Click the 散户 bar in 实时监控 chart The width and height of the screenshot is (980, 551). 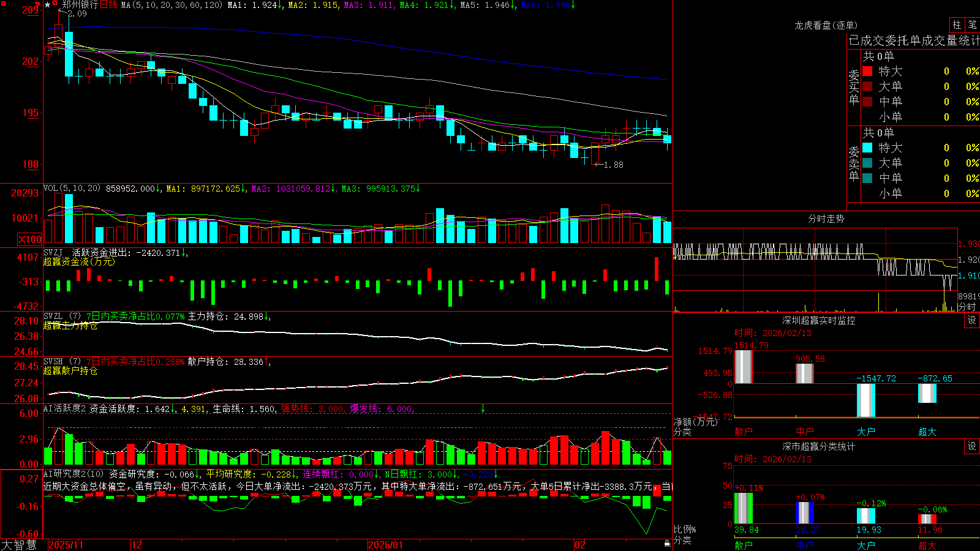point(744,367)
